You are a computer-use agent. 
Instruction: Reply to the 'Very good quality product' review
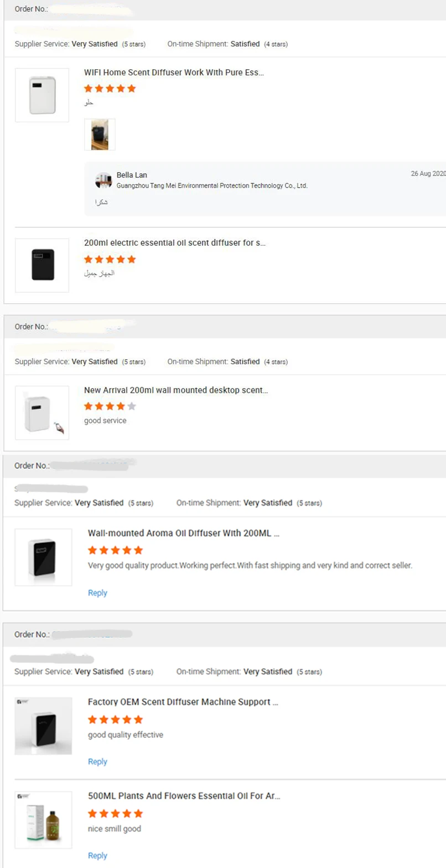tap(97, 593)
